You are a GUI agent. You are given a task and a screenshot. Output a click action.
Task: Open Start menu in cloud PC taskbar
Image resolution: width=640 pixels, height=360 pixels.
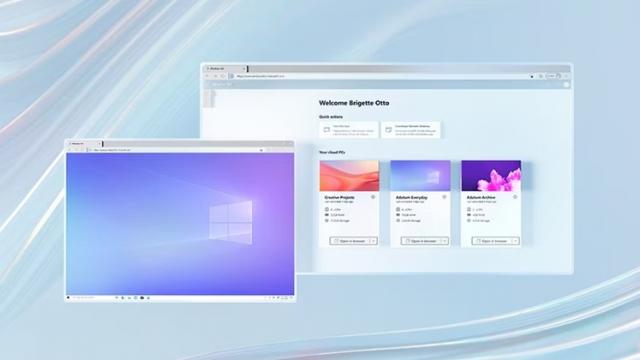point(69,298)
